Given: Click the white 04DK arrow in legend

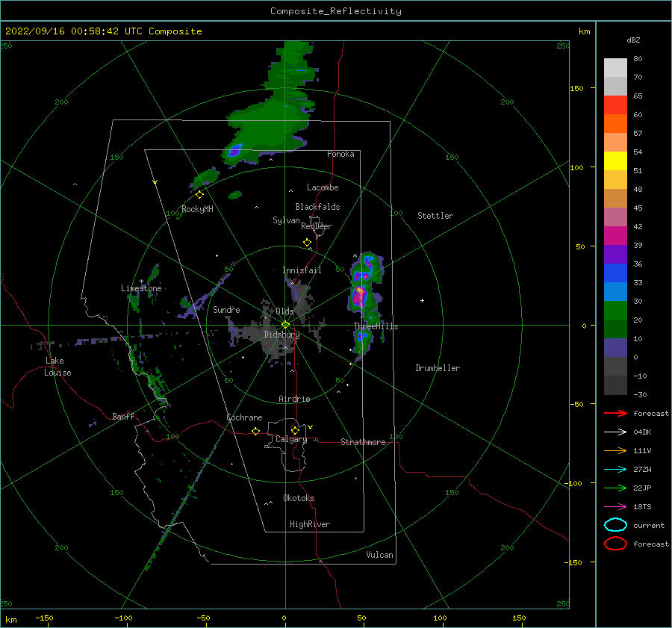Looking at the screenshot, I should [x=615, y=432].
